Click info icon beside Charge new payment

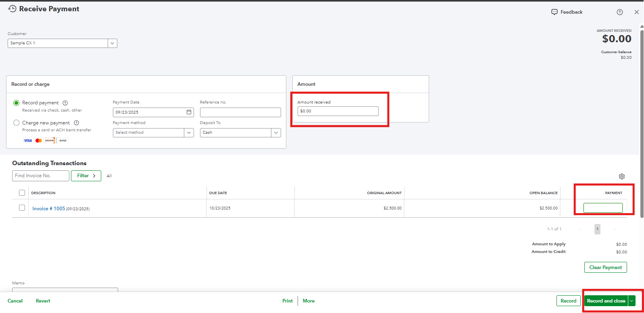(x=77, y=123)
